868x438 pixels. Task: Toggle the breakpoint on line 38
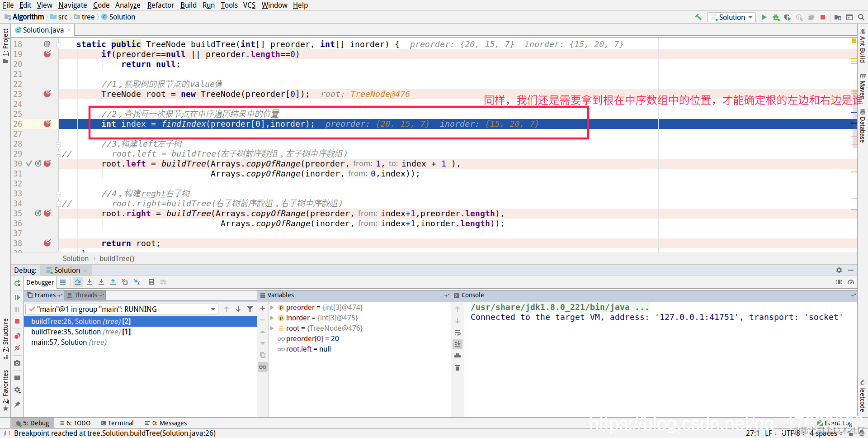(47, 243)
